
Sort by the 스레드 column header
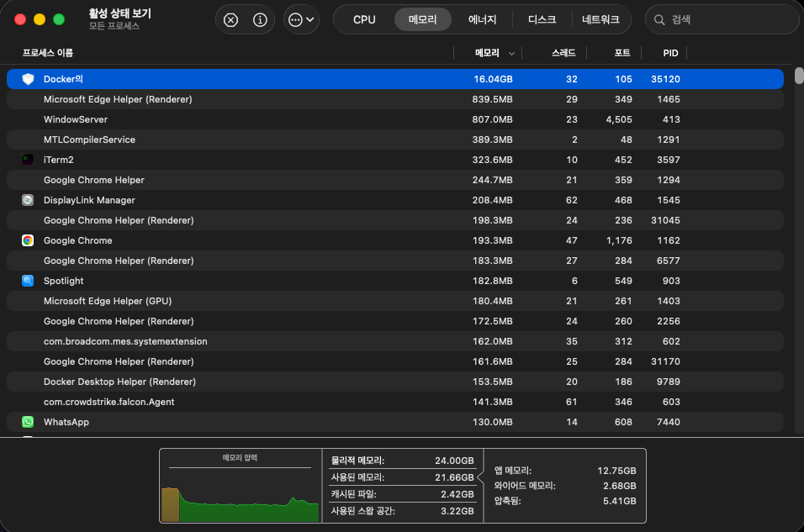click(563, 53)
